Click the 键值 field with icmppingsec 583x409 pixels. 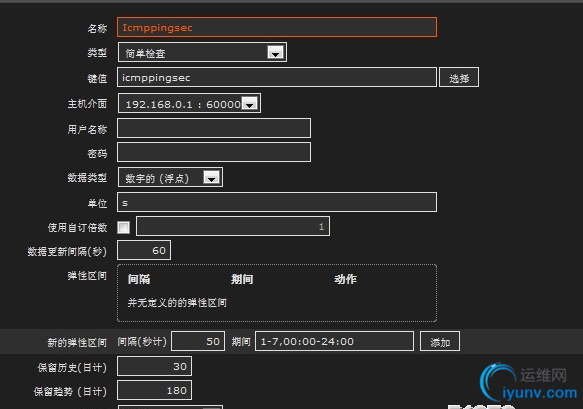click(x=277, y=77)
